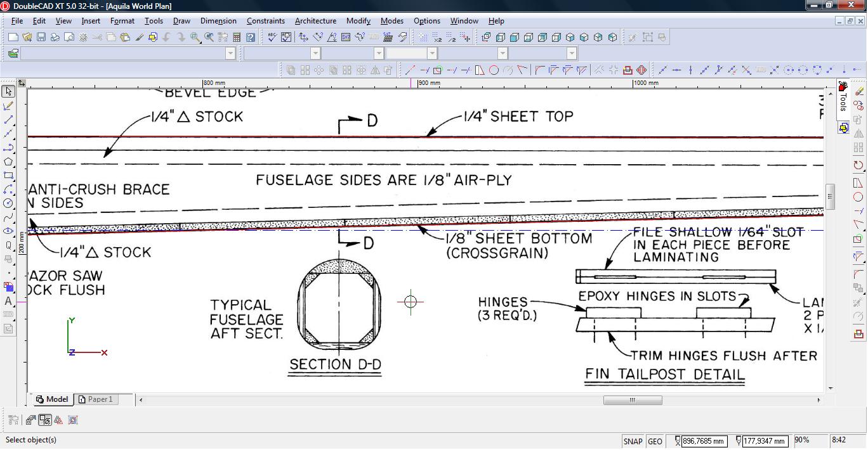Select the Polygon drawing tool

[x=8, y=162]
